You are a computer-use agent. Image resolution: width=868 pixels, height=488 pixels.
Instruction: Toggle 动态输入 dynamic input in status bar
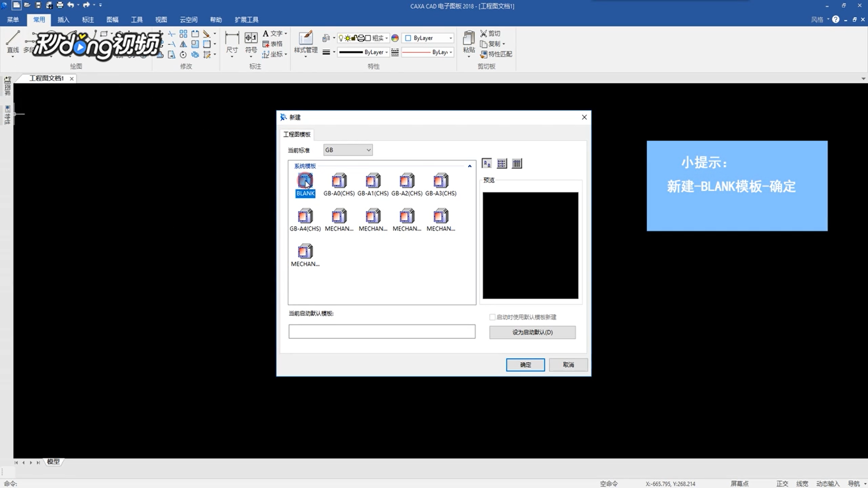click(x=828, y=483)
